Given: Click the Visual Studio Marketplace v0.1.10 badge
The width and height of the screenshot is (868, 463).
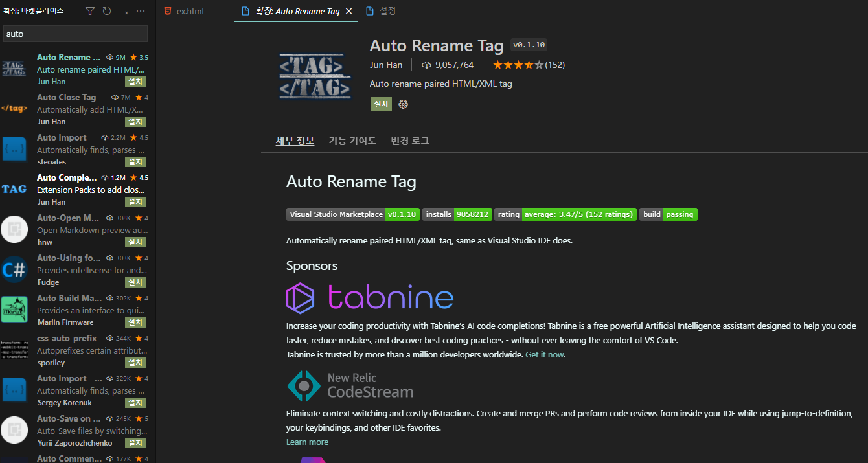Looking at the screenshot, I should click(x=353, y=214).
